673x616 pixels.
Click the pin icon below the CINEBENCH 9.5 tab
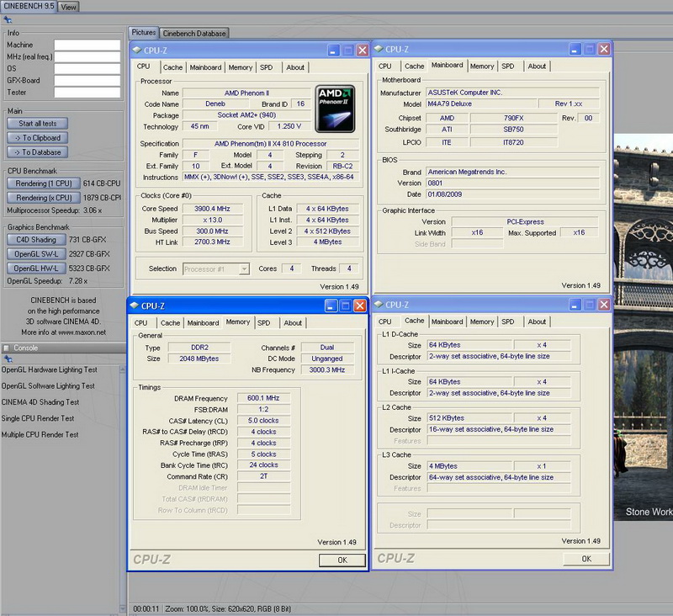pos(8,19)
